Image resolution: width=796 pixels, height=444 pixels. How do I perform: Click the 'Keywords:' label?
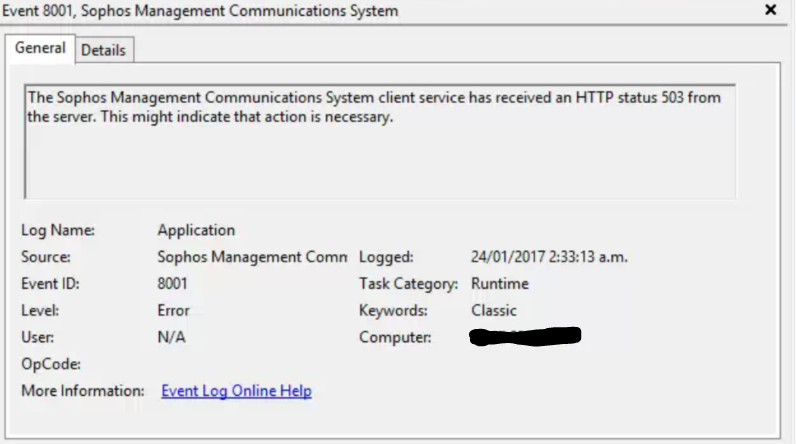(x=393, y=311)
